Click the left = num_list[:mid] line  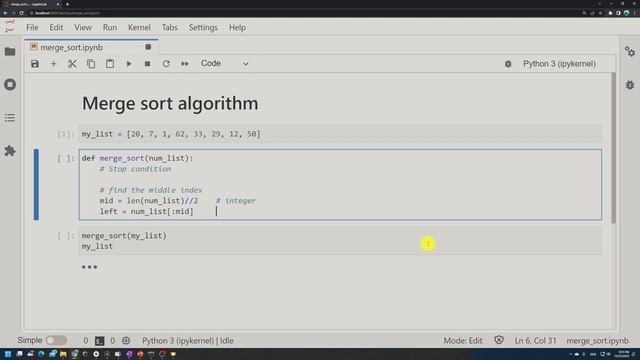[147, 211]
